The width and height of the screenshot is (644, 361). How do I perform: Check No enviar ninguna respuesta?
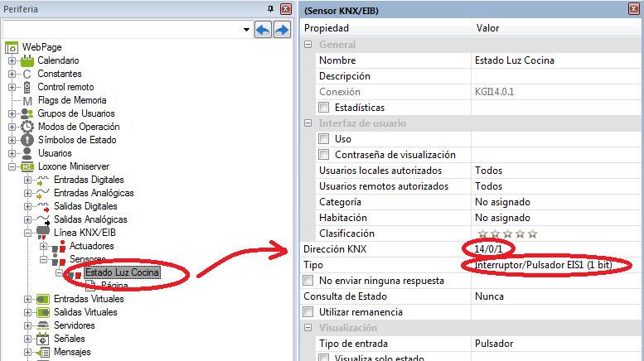click(309, 281)
